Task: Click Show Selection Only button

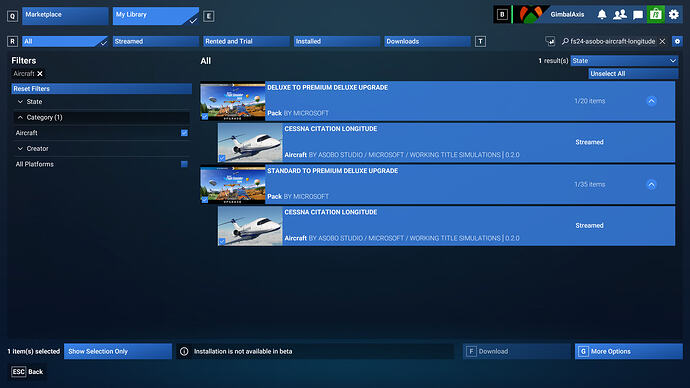Action: (x=118, y=351)
